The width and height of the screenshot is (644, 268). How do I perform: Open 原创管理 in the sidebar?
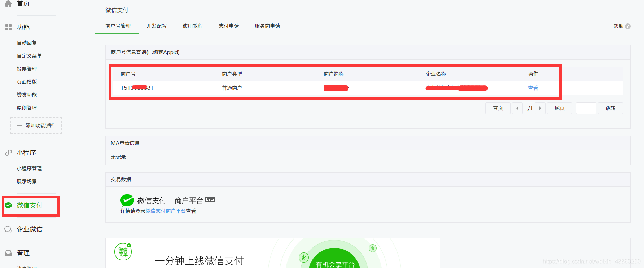coord(27,108)
